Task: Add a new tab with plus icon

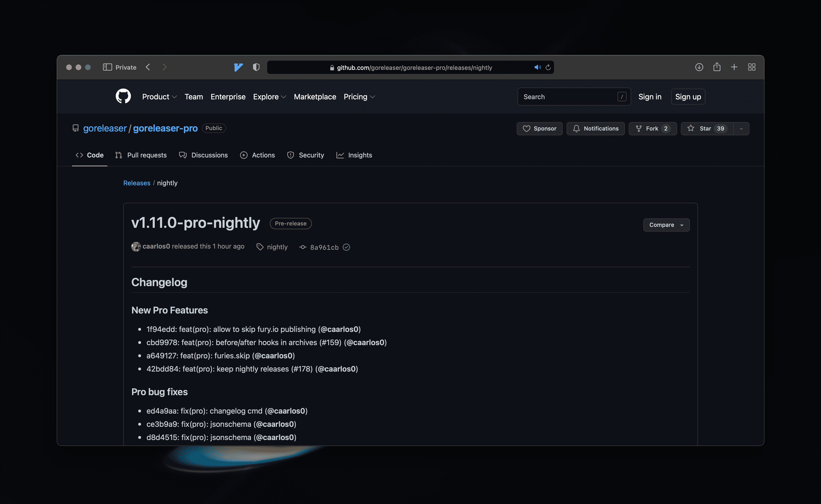Action: coord(734,67)
